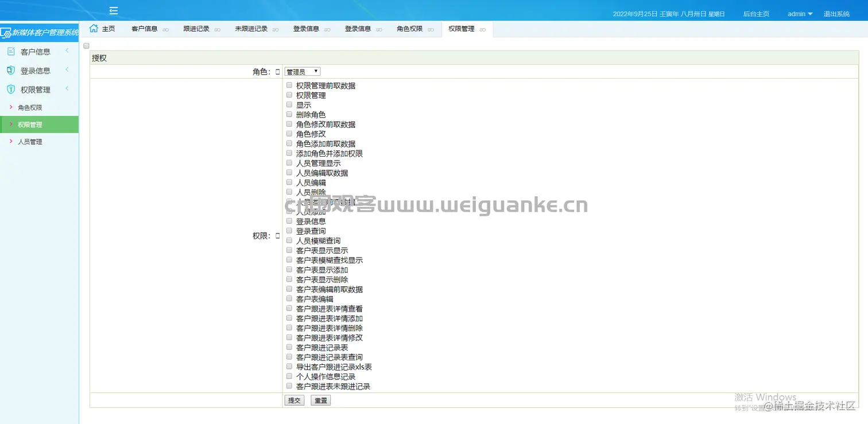868x424 pixels.
Task: Go to 后台主页 link in header
Action: point(756,14)
